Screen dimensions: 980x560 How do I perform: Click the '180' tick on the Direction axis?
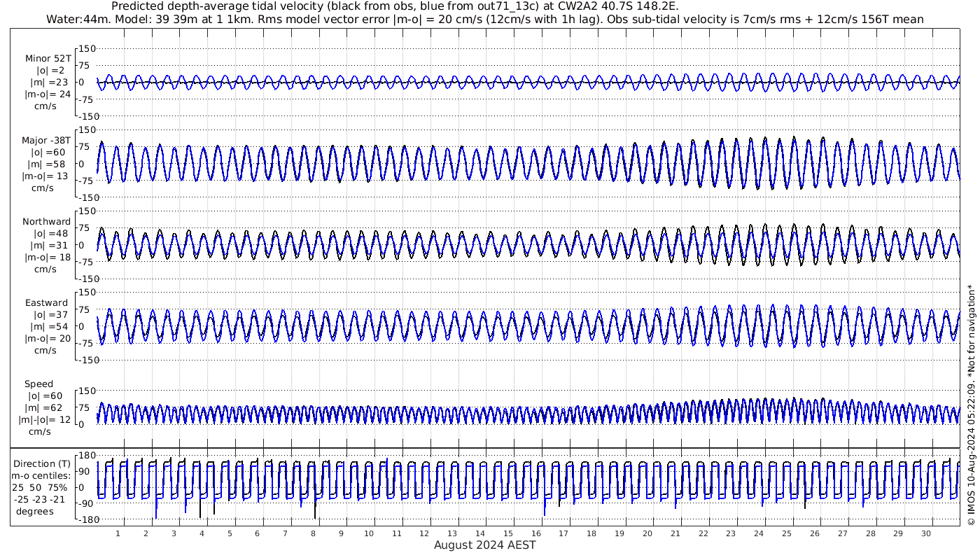pos(87,456)
